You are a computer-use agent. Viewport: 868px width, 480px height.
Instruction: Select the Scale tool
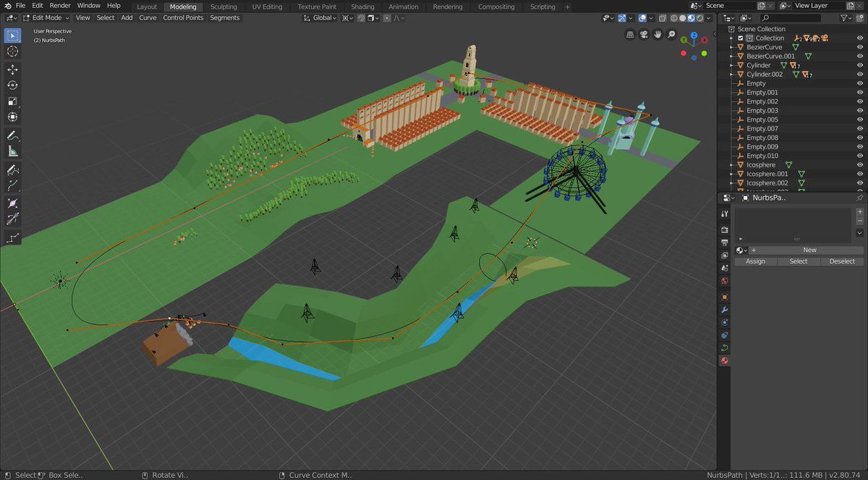pyautogui.click(x=12, y=101)
